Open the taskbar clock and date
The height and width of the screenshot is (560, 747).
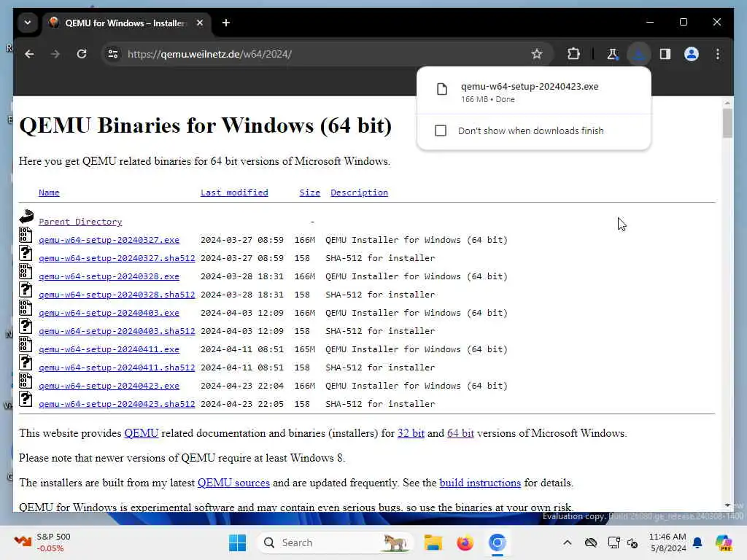pos(667,542)
